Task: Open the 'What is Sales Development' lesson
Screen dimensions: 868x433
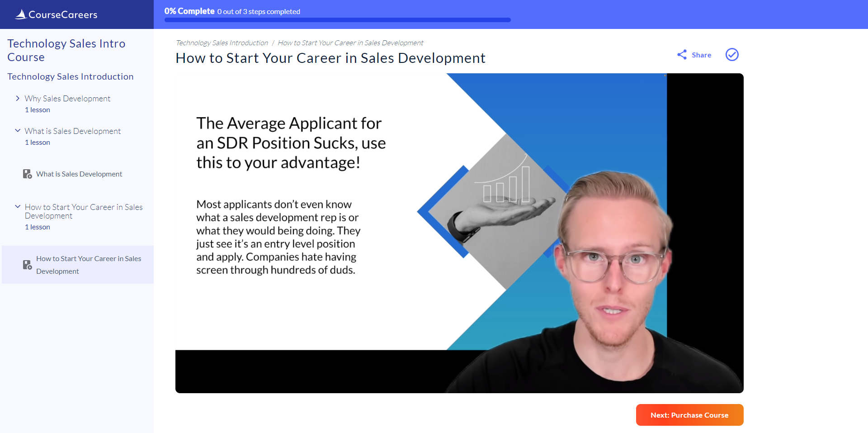Action: (79, 173)
